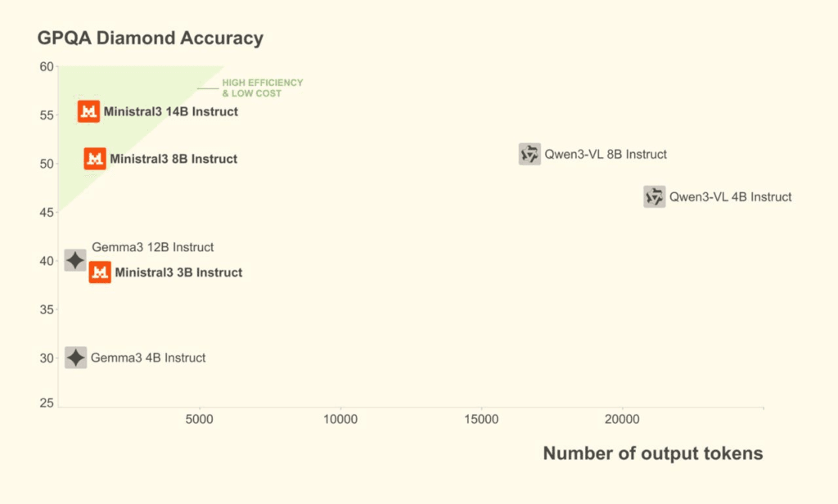Click the Gemma3 12B Instruct label

click(152, 247)
